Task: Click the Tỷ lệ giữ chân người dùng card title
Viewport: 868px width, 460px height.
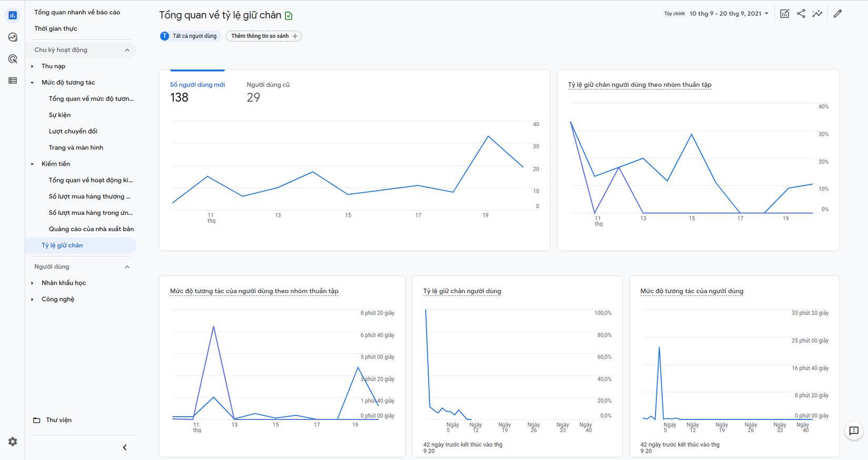Action: [462, 291]
